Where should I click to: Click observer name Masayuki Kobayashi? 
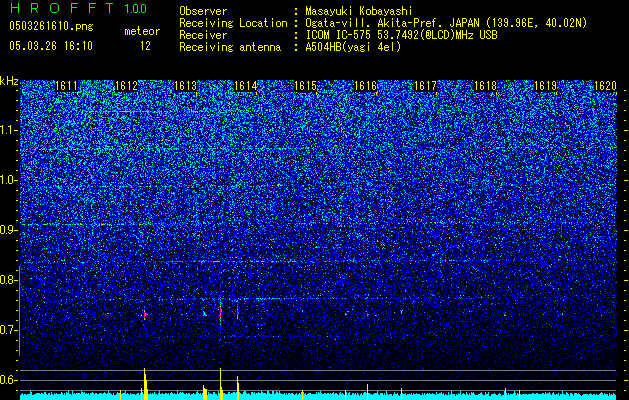click(x=359, y=11)
